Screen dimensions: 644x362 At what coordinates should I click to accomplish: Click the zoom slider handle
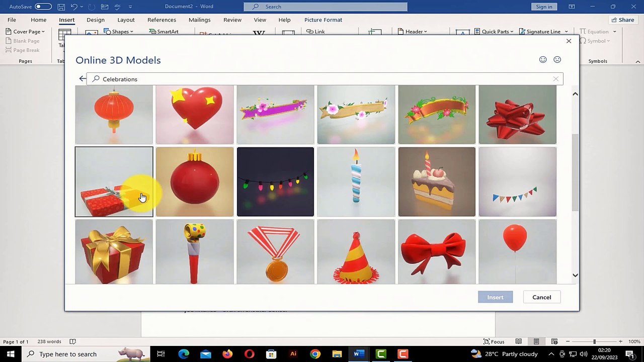click(x=594, y=341)
